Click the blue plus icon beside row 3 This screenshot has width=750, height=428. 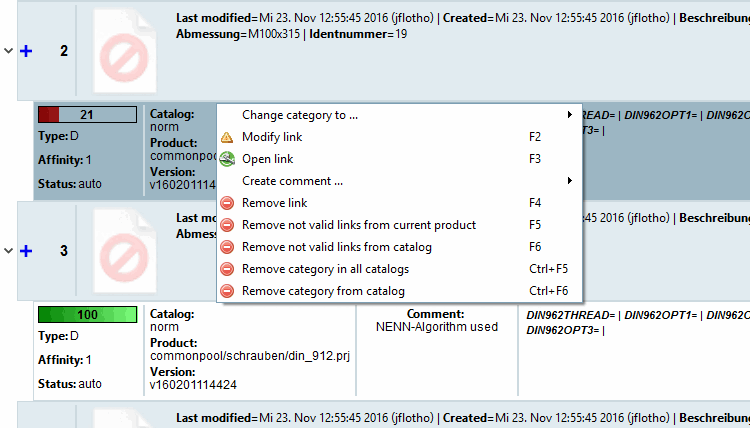point(27,251)
